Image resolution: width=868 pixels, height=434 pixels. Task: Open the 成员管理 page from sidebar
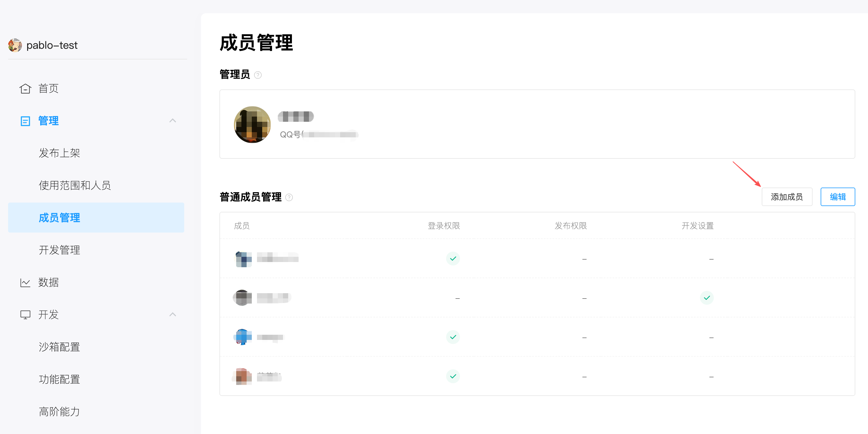point(59,218)
